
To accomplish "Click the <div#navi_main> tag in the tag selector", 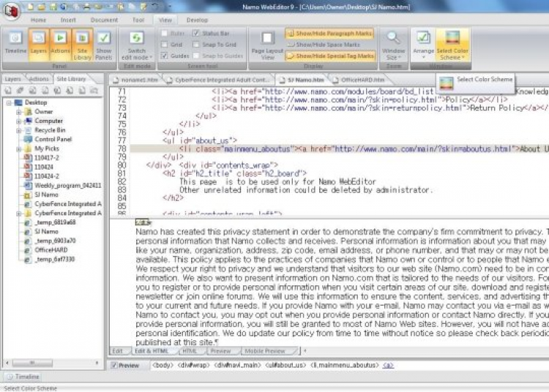I will click(x=237, y=366).
